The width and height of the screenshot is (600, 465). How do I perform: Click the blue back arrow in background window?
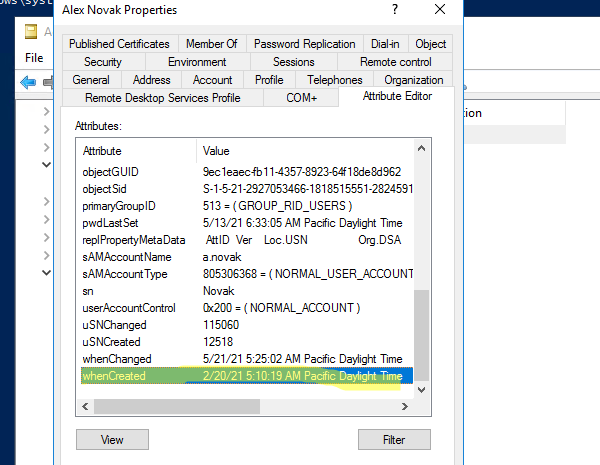pyautogui.click(x=28, y=82)
